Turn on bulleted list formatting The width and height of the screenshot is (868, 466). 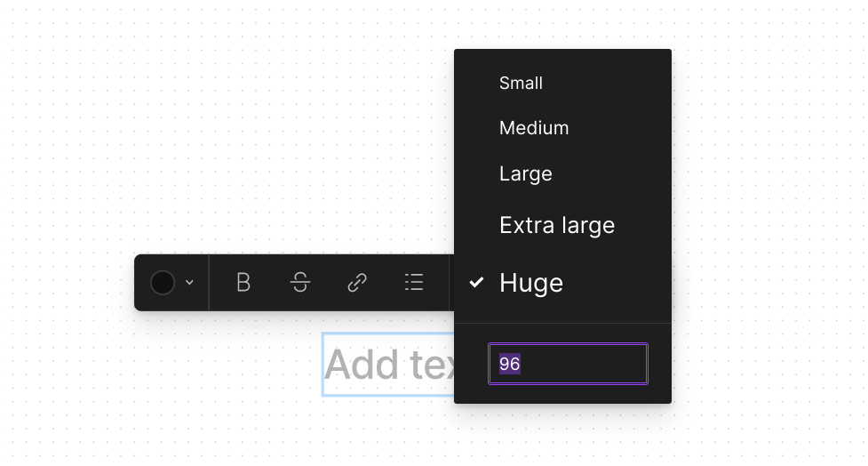414,283
